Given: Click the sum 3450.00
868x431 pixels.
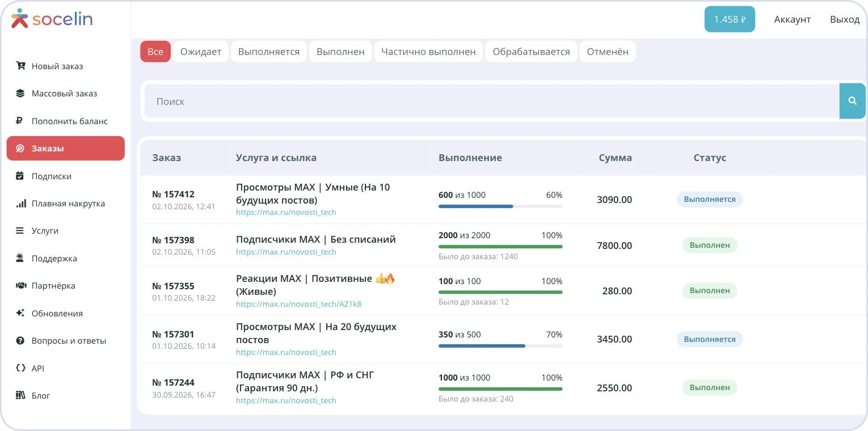Looking at the screenshot, I should click(x=614, y=339).
